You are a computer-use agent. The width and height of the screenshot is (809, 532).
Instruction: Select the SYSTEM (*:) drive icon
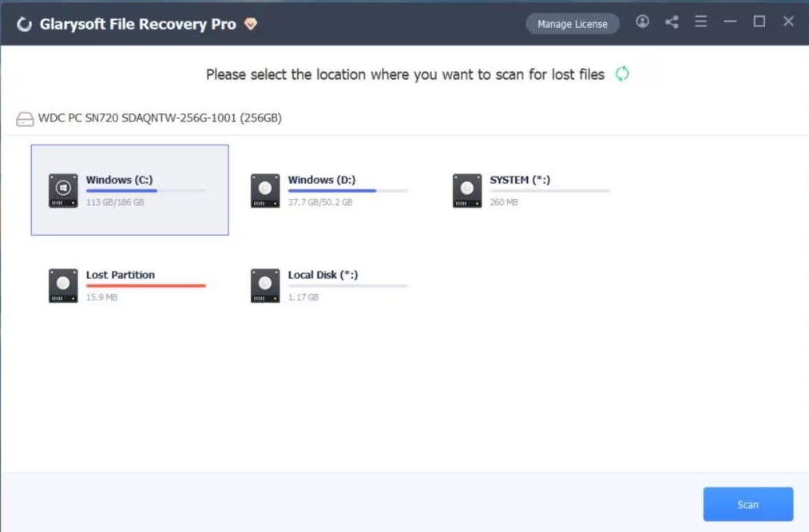[467, 190]
